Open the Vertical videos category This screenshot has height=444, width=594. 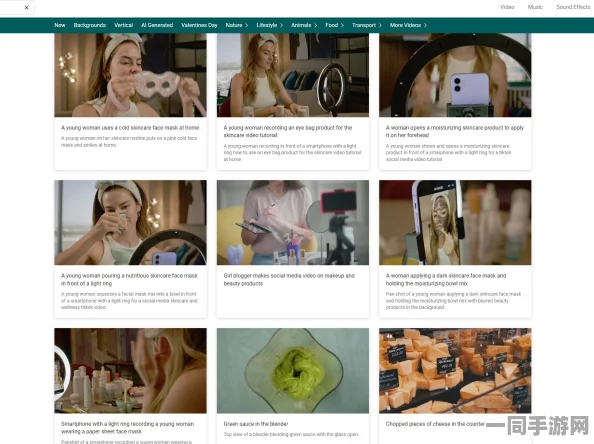(x=123, y=25)
